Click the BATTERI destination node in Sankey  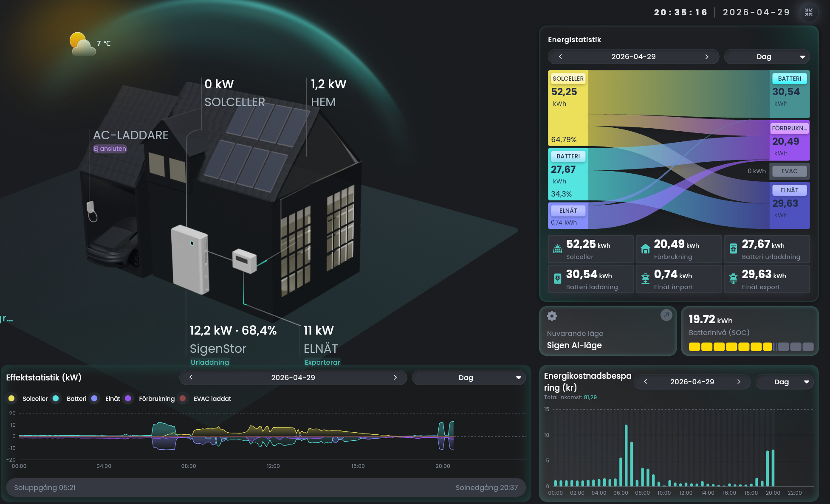coord(790,94)
